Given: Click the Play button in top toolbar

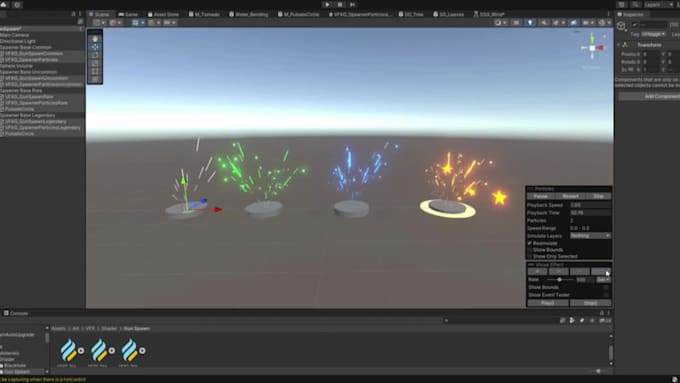Looking at the screenshot, I should [327, 4].
